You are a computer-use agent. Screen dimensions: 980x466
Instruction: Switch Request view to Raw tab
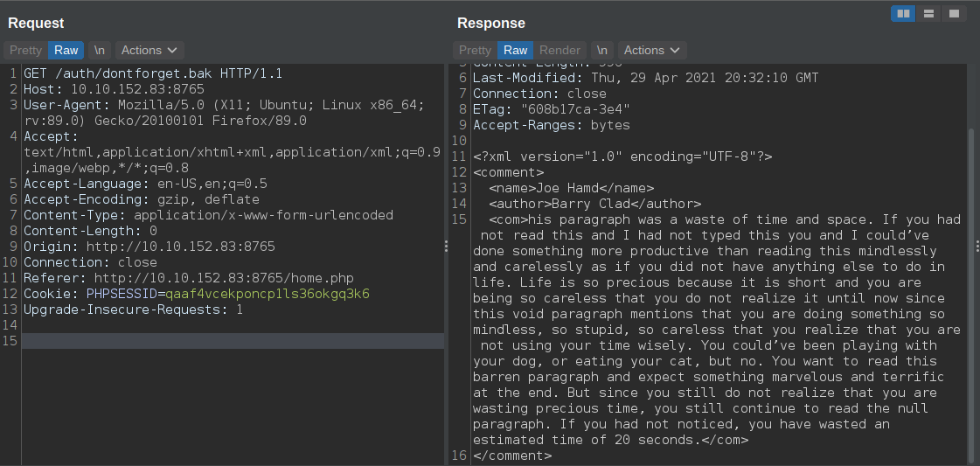[x=66, y=50]
